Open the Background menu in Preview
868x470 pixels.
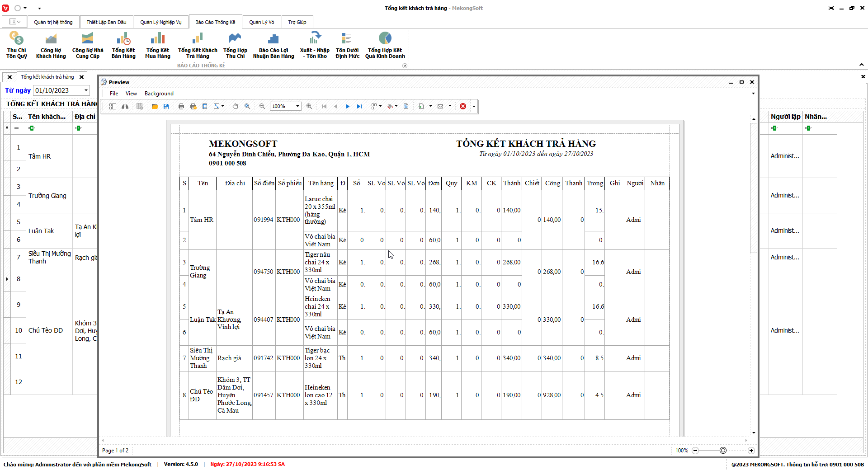tap(159, 94)
